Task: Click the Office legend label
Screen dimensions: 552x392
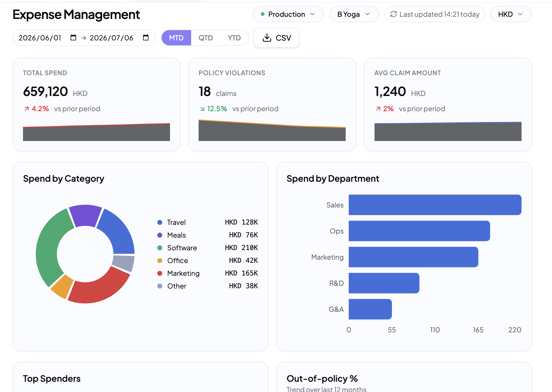Action: point(177,261)
